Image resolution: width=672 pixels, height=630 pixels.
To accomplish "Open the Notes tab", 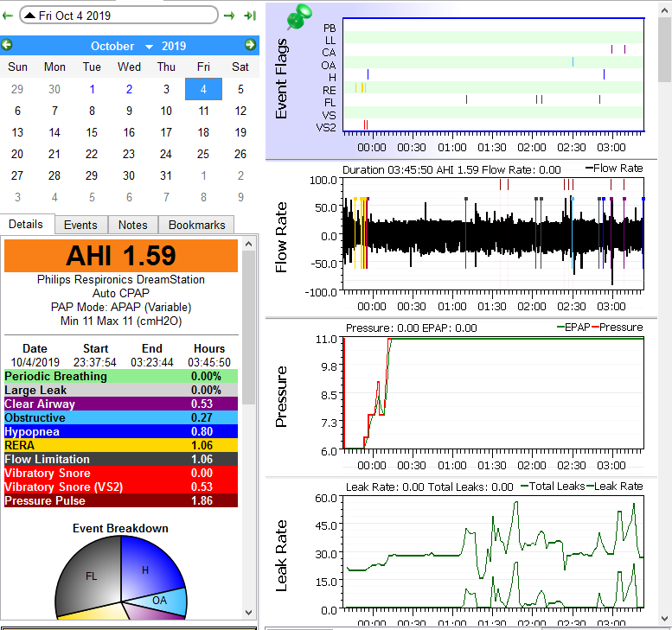I will coord(133,225).
